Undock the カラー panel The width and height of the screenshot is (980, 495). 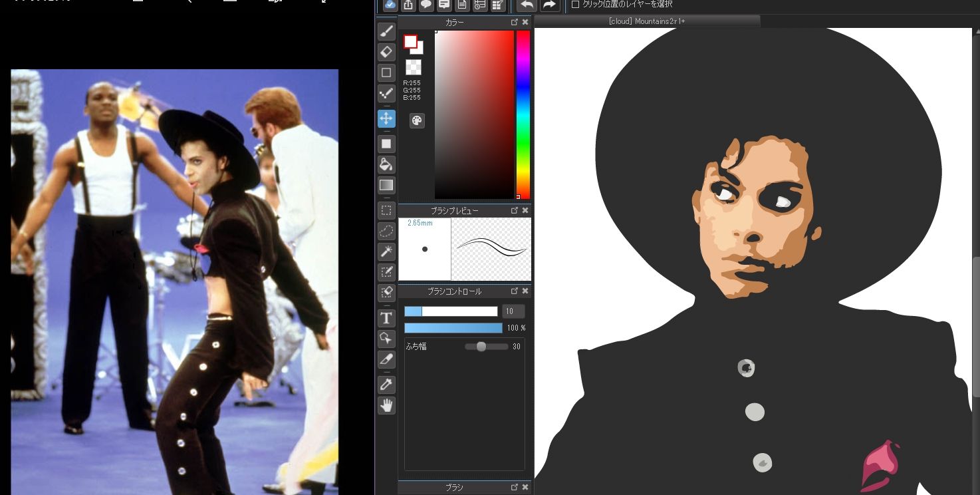(x=515, y=22)
